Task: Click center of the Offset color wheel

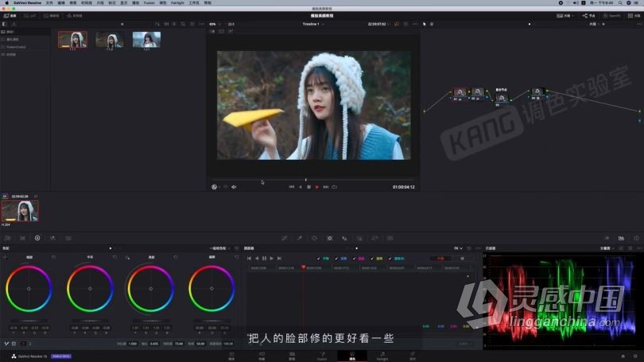Action: tap(211, 289)
